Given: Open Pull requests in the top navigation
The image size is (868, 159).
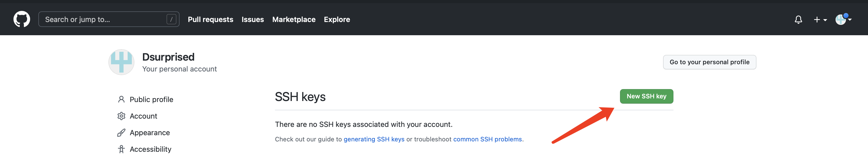Looking at the screenshot, I should 210,19.
